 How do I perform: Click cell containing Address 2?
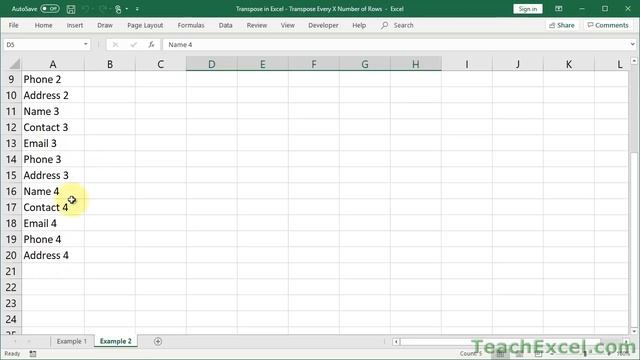point(53,95)
